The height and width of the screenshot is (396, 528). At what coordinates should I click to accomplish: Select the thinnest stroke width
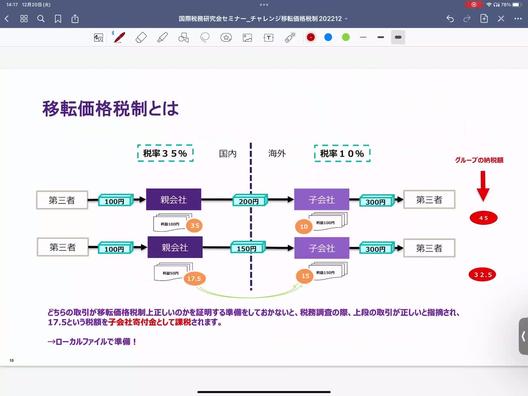pyautogui.click(x=363, y=37)
